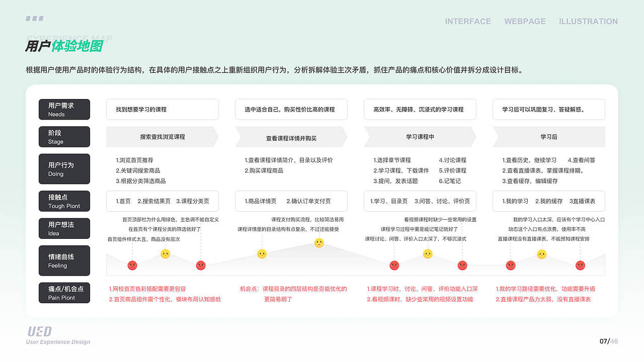Image resolution: width=644 pixels, height=362 pixels.
Task: Click the happy face in 学习后 section
Action: 541,255
